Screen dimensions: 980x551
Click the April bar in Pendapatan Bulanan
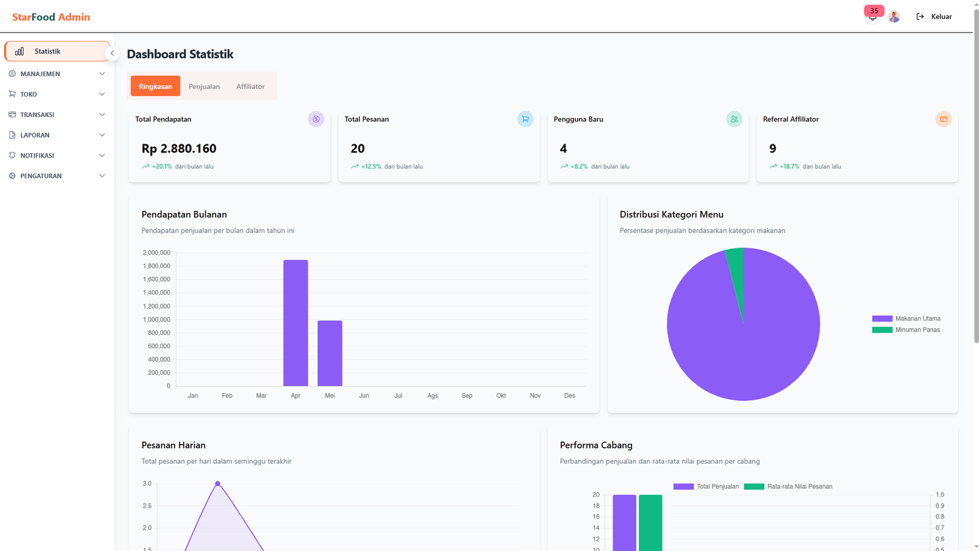[295, 323]
